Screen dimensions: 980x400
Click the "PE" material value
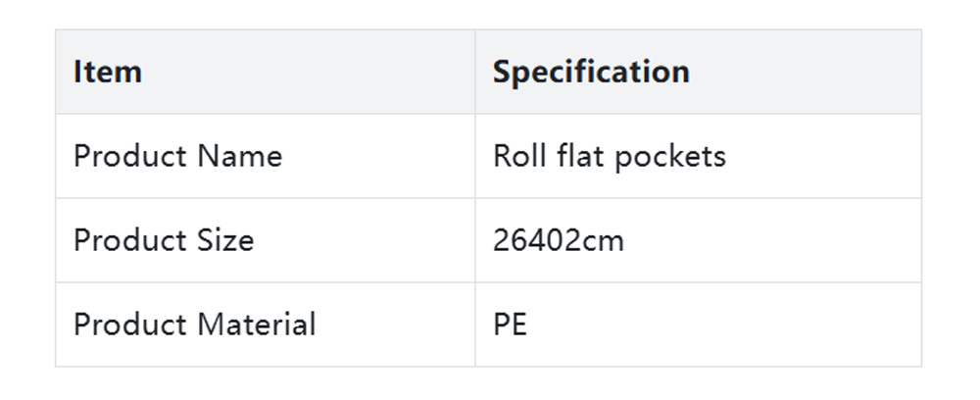510,325
